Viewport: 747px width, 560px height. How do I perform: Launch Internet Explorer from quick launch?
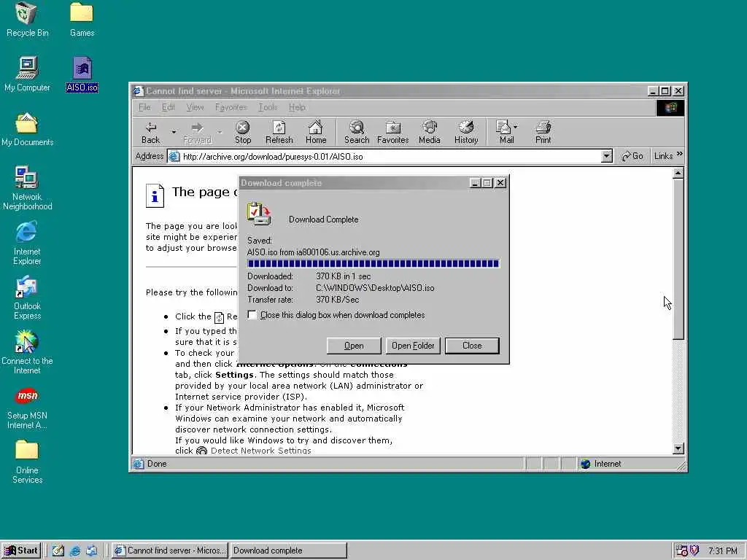click(75, 551)
